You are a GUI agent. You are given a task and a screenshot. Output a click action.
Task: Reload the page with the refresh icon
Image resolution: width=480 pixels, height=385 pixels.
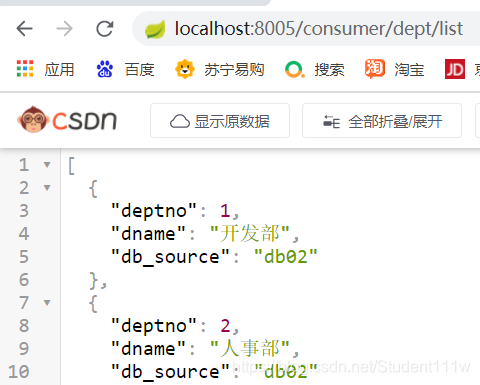point(105,29)
